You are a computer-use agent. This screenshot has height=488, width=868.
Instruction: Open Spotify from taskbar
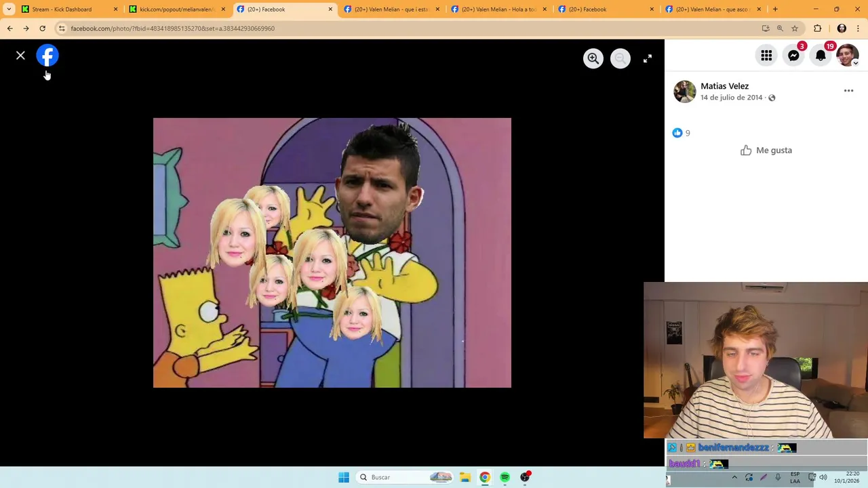(x=505, y=477)
